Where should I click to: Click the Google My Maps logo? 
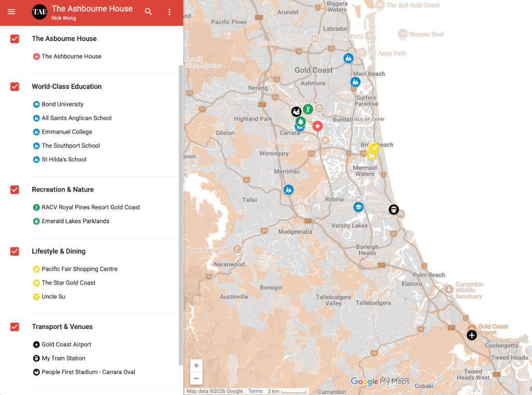[x=380, y=381]
